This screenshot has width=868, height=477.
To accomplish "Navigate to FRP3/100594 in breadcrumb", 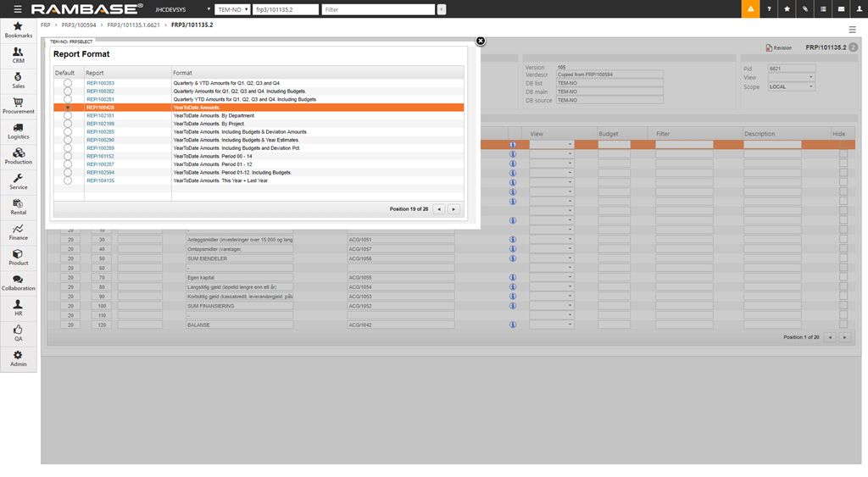I will (x=79, y=25).
